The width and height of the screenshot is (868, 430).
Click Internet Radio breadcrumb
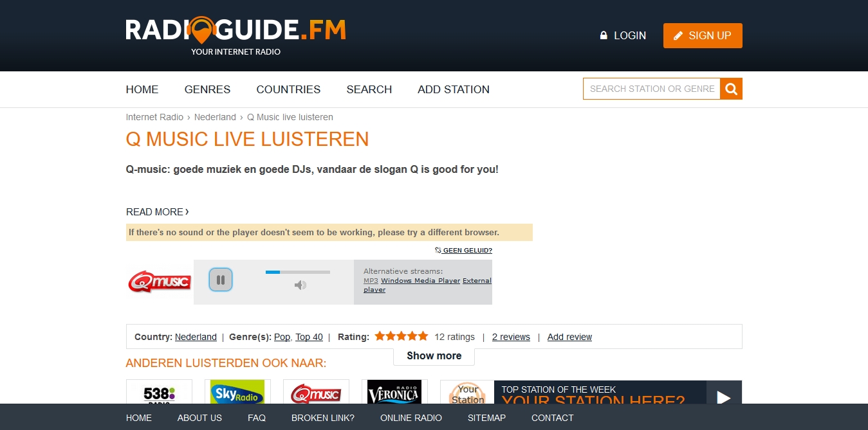(x=154, y=117)
